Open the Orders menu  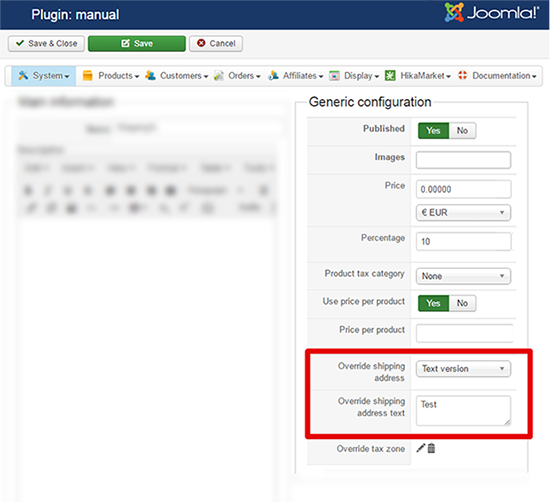[x=237, y=76]
